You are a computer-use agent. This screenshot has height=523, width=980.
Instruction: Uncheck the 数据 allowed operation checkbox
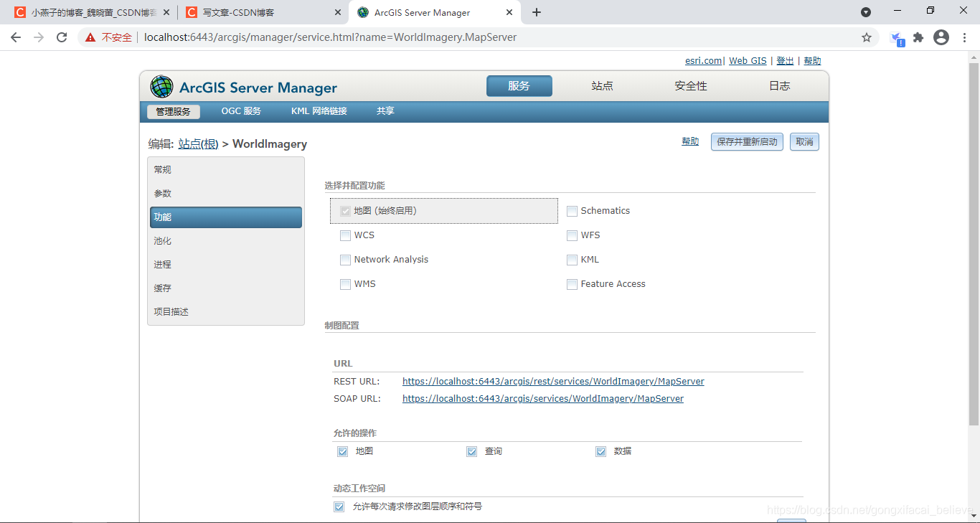[x=600, y=452]
